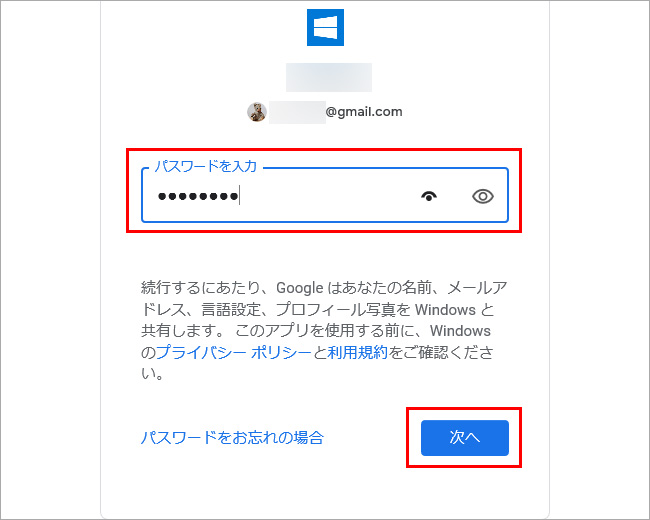Click the word Google in consent text
This screenshot has height=520, width=650.
pos(300,288)
